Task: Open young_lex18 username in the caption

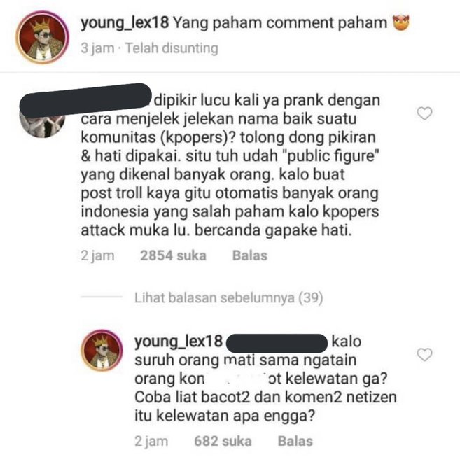Action: click(x=125, y=23)
